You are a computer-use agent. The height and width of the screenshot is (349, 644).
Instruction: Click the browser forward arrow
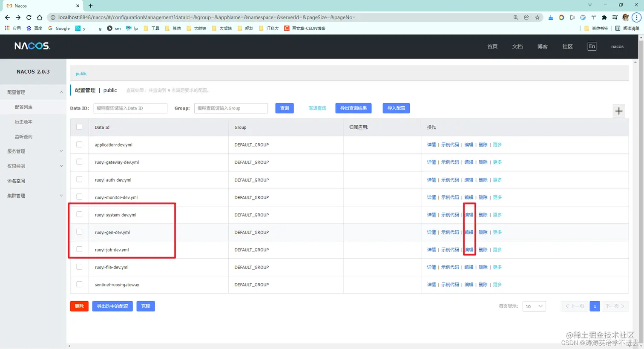point(18,17)
